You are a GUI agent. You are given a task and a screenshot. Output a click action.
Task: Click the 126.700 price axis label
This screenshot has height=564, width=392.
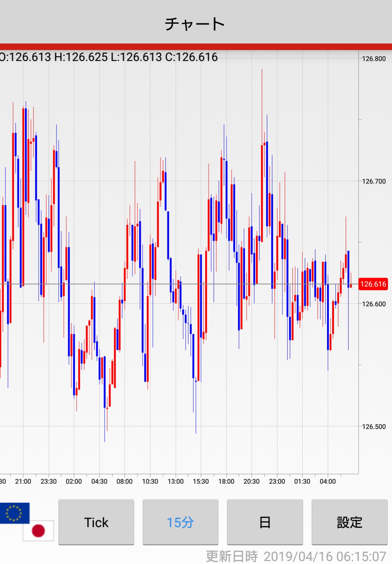(x=374, y=181)
